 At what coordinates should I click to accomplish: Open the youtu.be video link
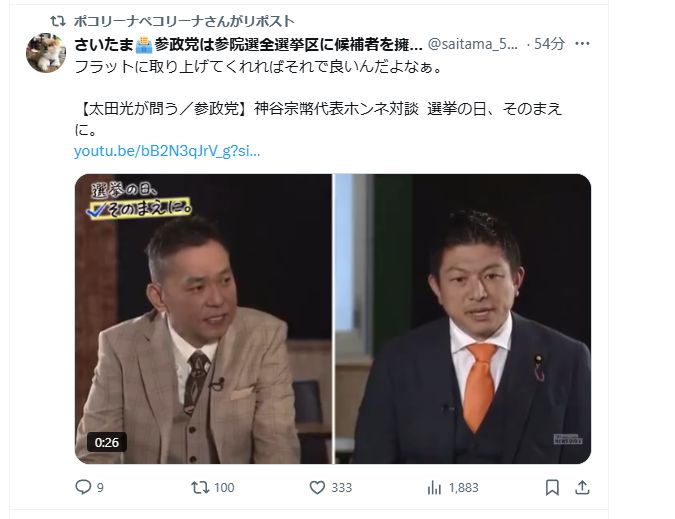(167, 151)
